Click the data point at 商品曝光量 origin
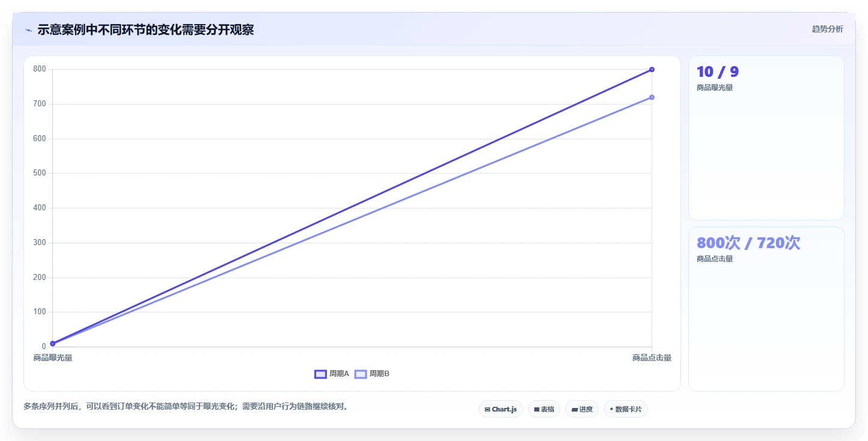Image resolution: width=868 pixels, height=441 pixels. click(53, 343)
